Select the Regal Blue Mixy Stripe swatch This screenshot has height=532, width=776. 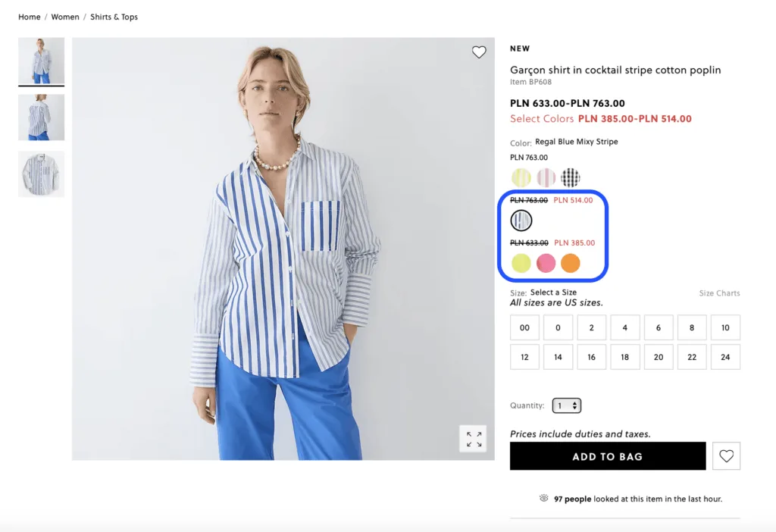[521, 221]
